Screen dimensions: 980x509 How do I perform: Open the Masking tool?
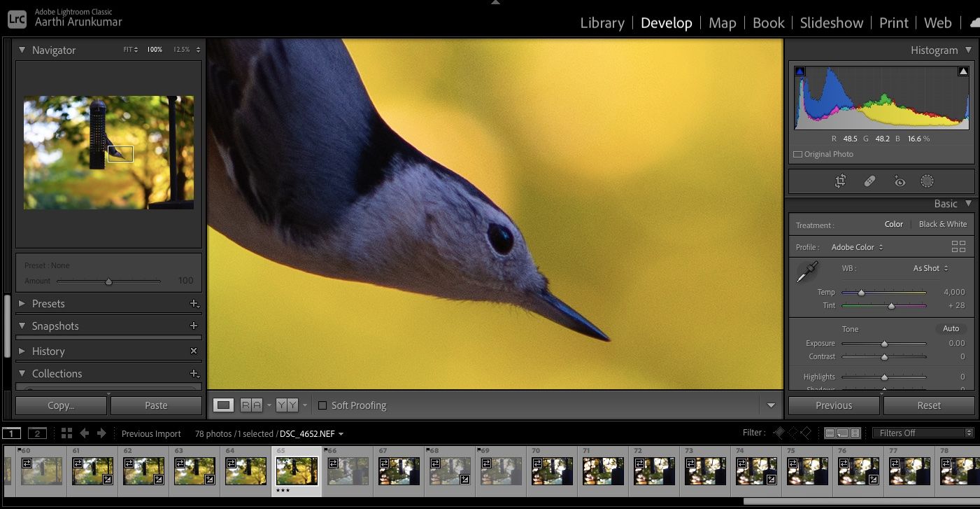pos(927,181)
